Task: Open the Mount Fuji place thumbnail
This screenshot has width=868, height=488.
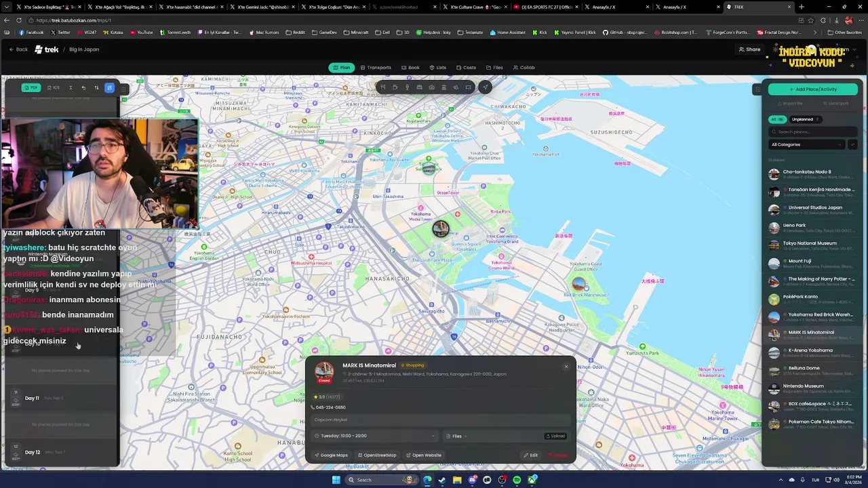Action: (774, 264)
